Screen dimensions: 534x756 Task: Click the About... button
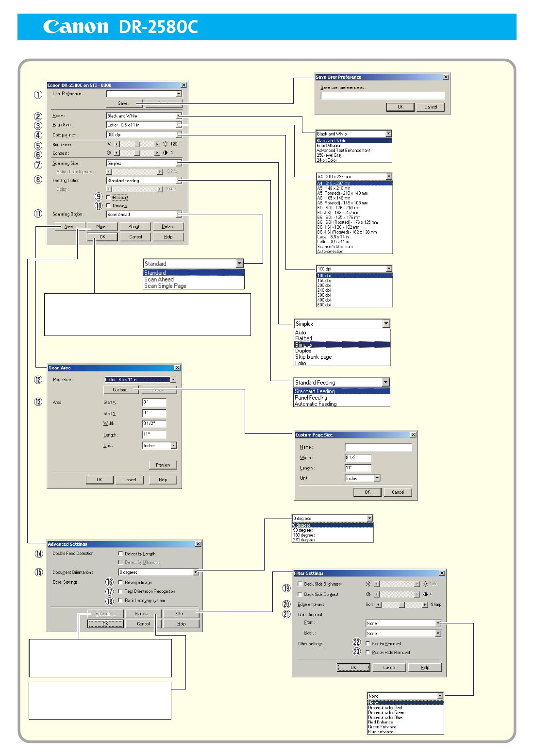click(134, 227)
